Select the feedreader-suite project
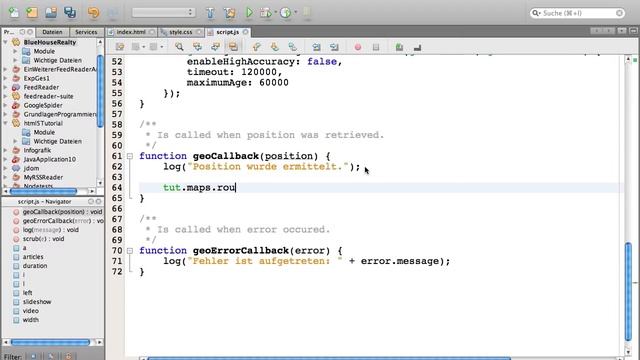This screenshot has width=640, height=360. 48,96
